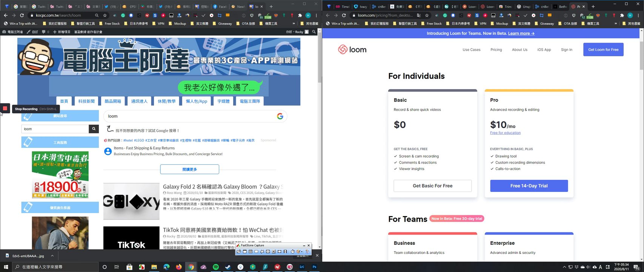Select FastStone capture rectangular region icon
The width and height of the screenshot is (644, 272).
[256, 252]
